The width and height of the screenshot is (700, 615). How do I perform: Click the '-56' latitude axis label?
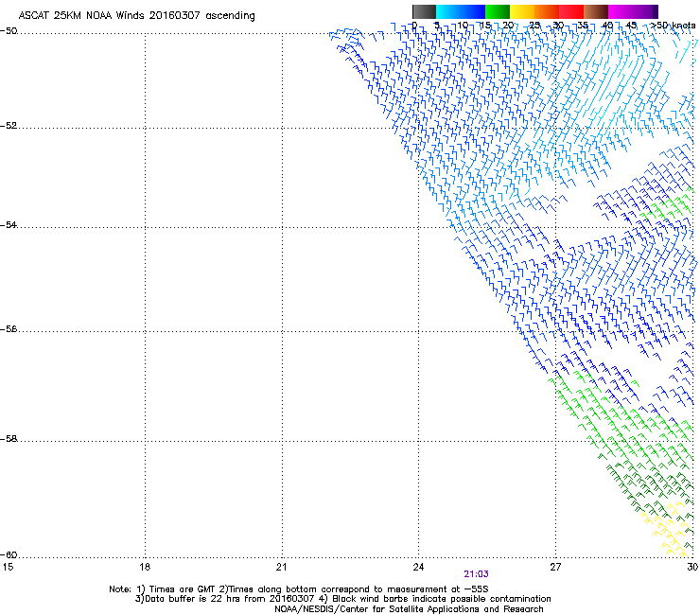9,328
